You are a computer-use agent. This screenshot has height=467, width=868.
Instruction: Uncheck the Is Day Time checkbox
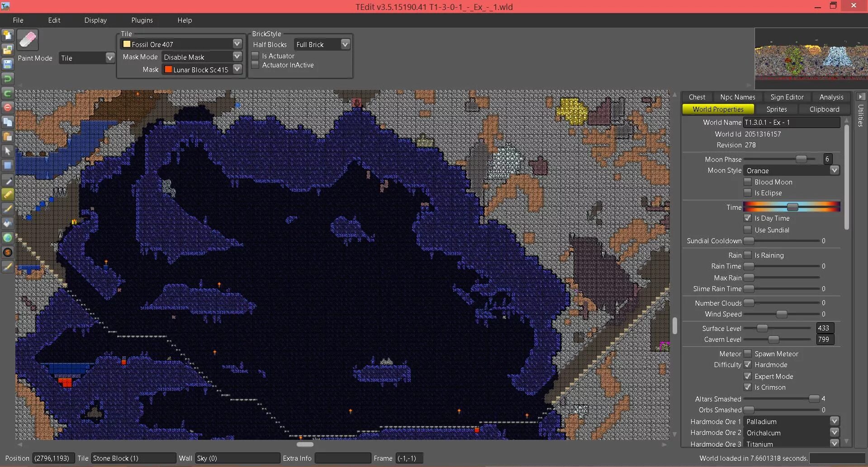pos(748,218)
